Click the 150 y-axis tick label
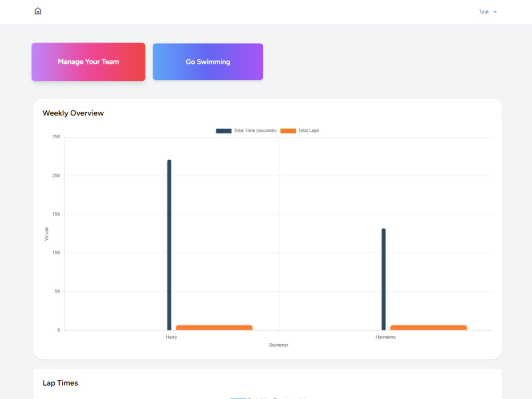This screenshot has width=532, height=399. (x=56, y=214)
